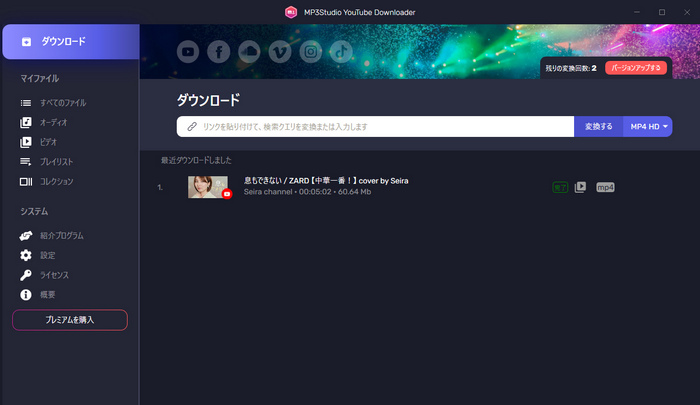The image size is (700, 405).
Task: Click the Seira video thumbnail
Action: coord(208,187)
